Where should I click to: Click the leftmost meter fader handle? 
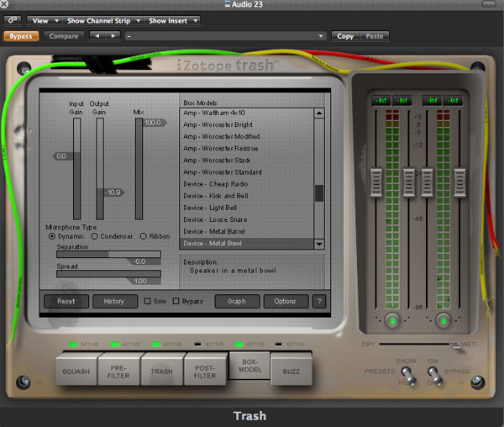pyautogui.click(x=375, y=182)
